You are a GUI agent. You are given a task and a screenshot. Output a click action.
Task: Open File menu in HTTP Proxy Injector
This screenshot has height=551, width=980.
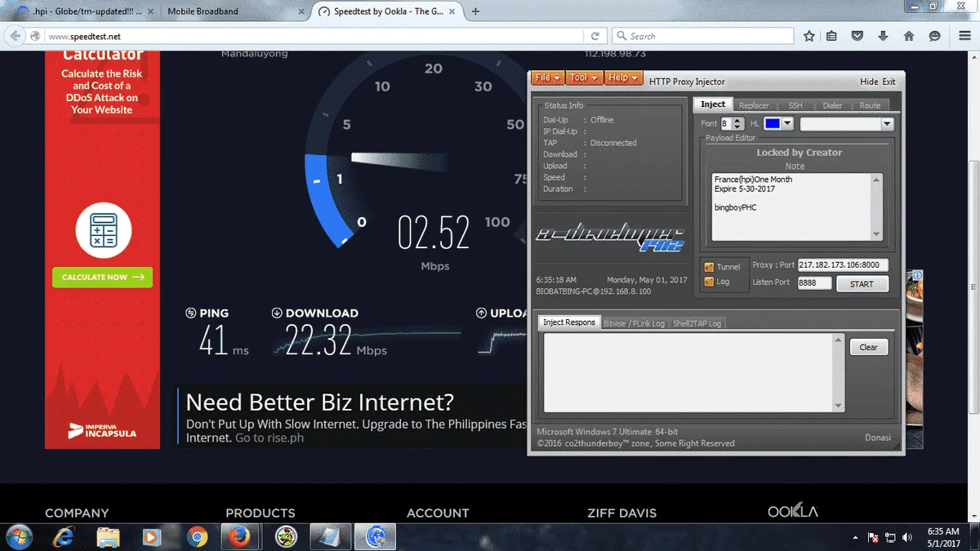pyautogui.click(x=547, y=78)
